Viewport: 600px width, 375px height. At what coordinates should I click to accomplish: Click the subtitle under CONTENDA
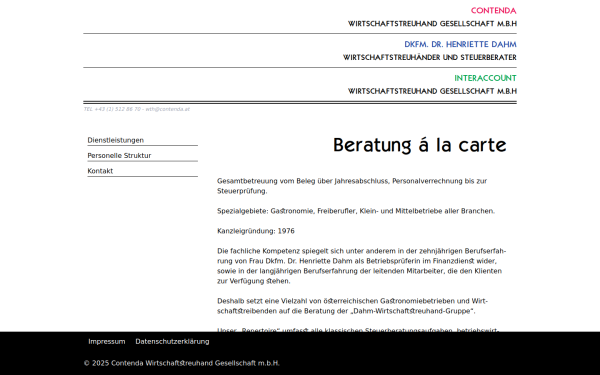432,24
